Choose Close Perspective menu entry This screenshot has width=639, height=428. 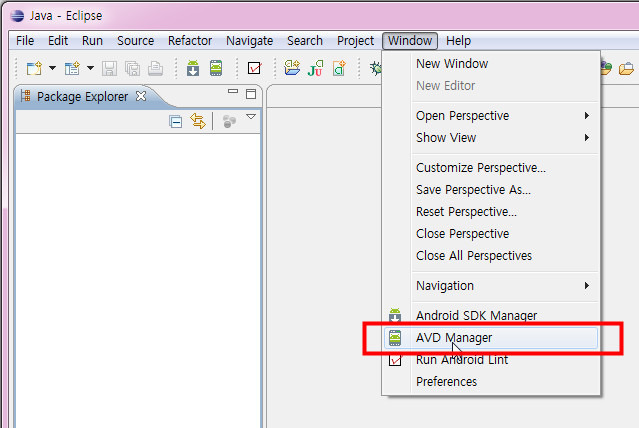click(491, 234)
